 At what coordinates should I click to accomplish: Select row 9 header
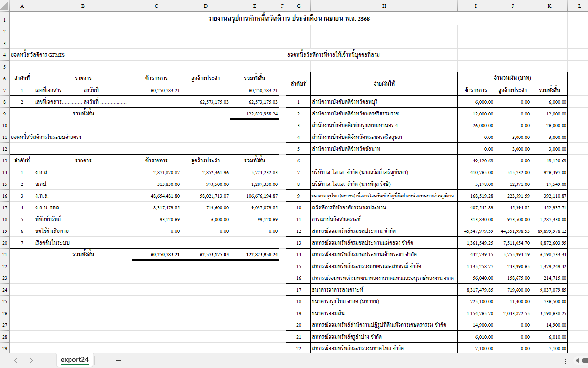click(5, 114)
